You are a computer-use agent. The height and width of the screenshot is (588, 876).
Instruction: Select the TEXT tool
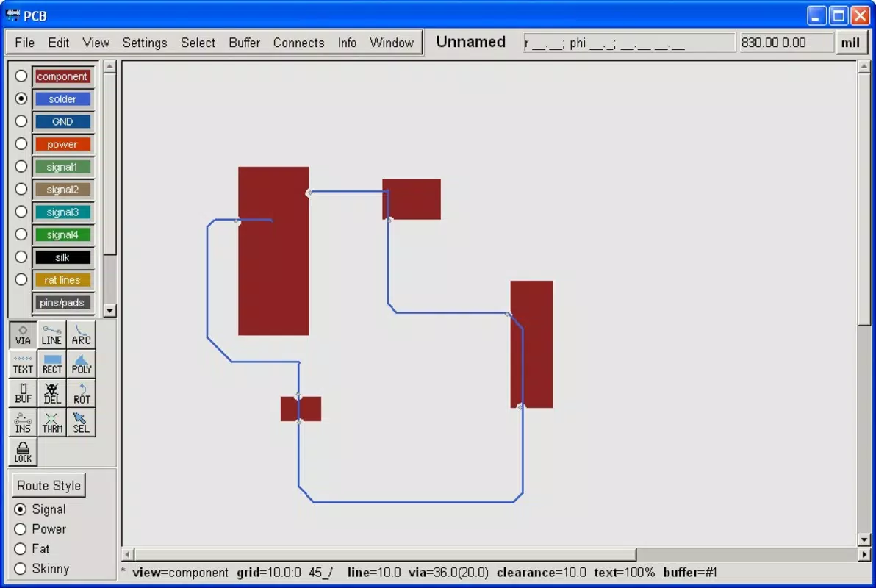23,364
